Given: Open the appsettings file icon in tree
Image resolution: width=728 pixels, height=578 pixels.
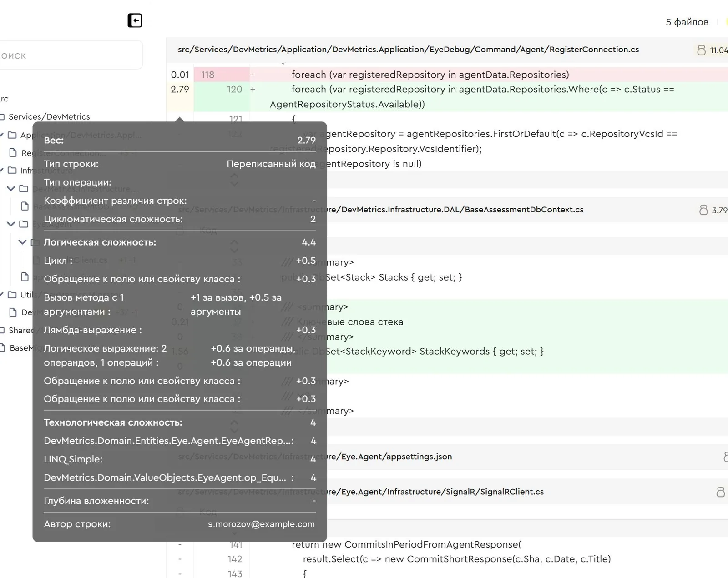Looking at the screenshot, I should click(x=25, y=276).
